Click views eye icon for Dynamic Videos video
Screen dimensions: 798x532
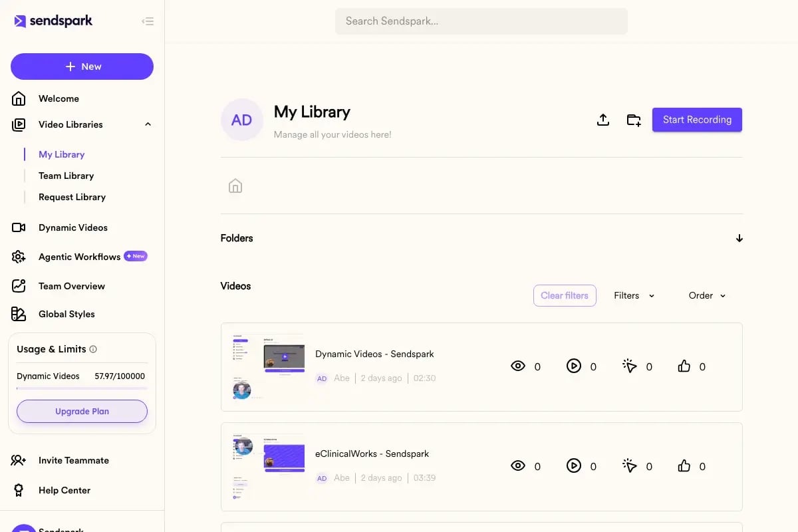pos(518,366)
